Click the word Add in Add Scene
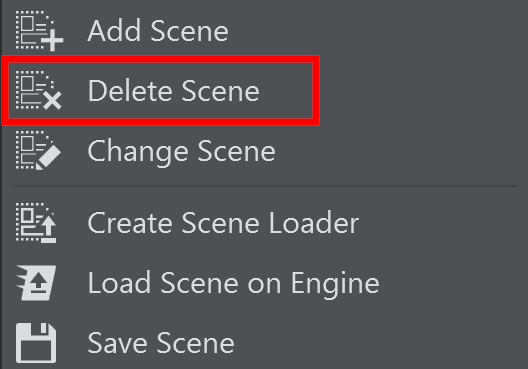 tap(114, 30)
